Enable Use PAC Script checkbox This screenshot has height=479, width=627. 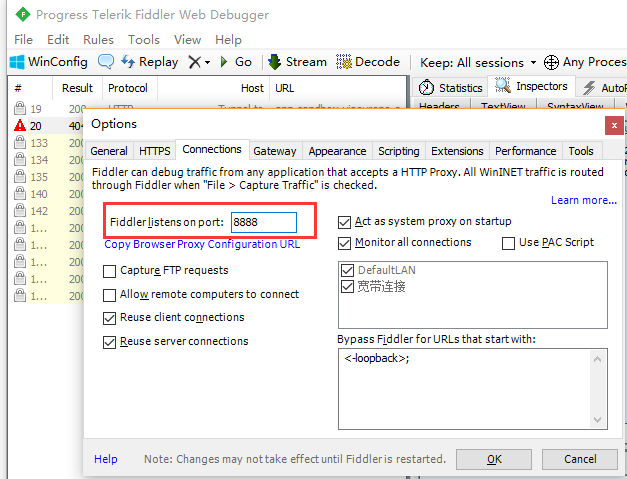pos(508,243)
